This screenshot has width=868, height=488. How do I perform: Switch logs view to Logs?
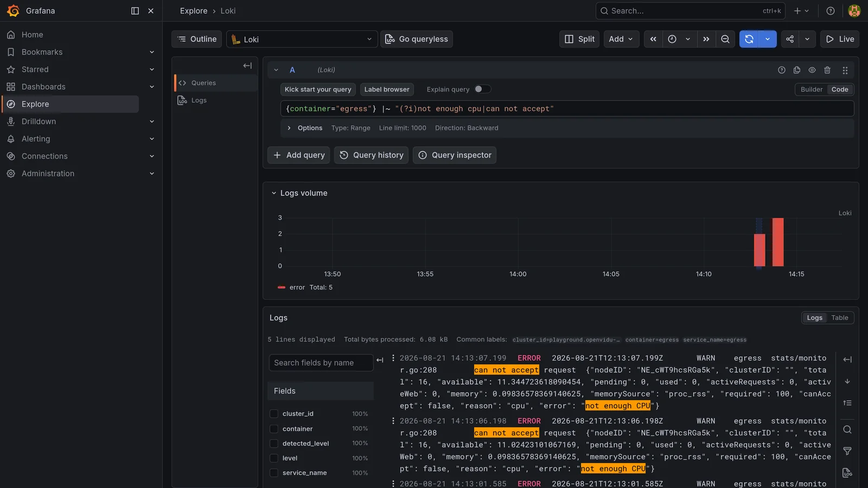[x=814, y=318]
